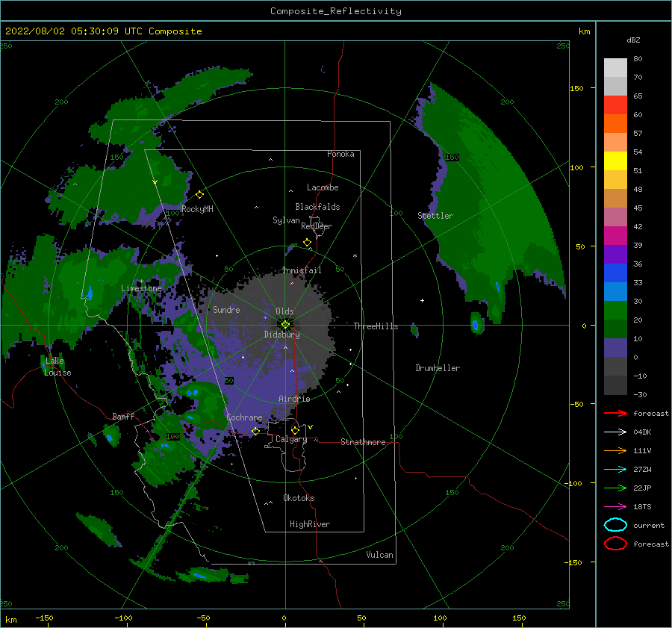Click the red forecast arrow in legend

(615, 413)
